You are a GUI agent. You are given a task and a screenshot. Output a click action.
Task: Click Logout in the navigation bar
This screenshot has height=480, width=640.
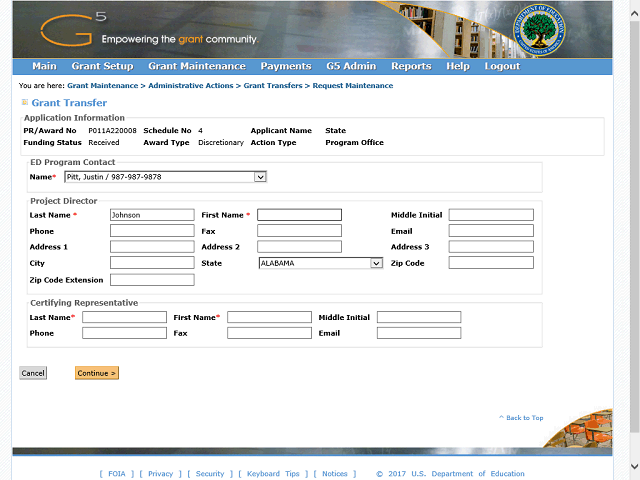point(502,66)
